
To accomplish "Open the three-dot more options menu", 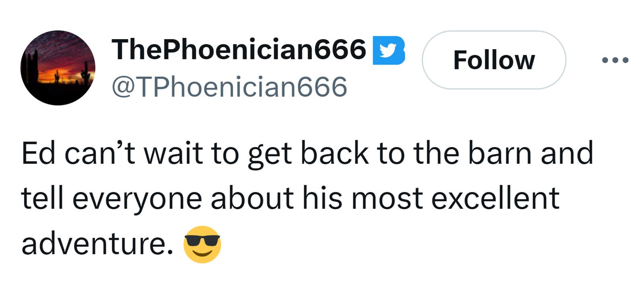I will pos(615,60).
